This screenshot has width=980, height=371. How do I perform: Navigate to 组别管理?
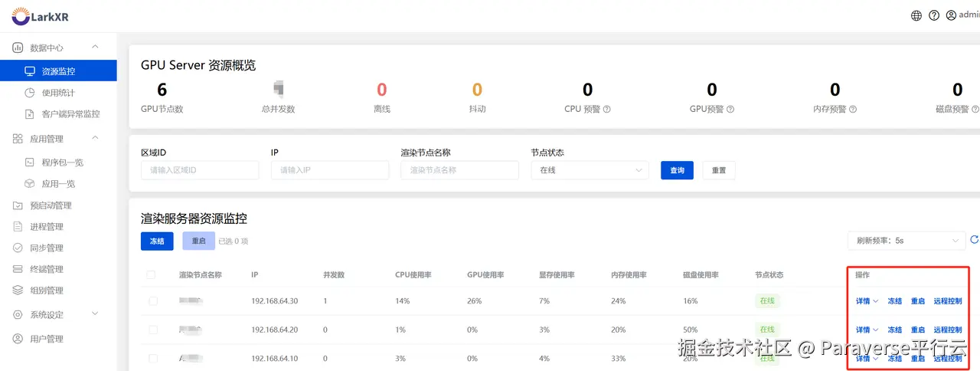pos(47,291)
